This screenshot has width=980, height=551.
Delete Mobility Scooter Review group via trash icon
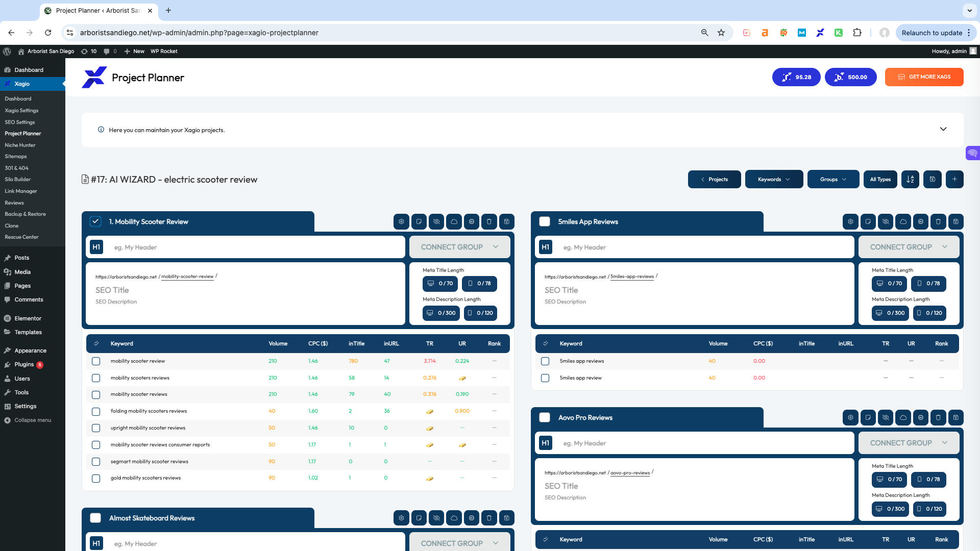click(x=489, y=222)
